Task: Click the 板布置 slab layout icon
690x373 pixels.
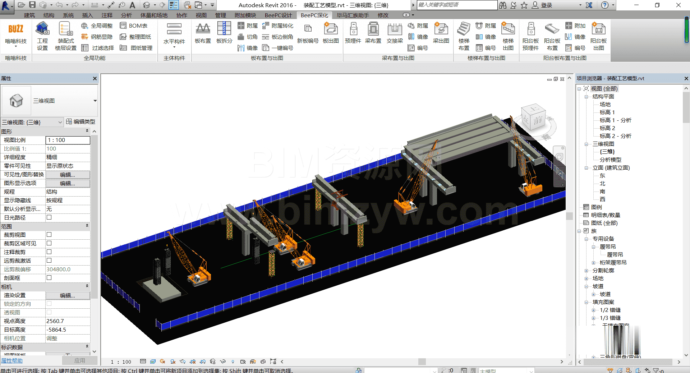Action: tap(202, 33)
